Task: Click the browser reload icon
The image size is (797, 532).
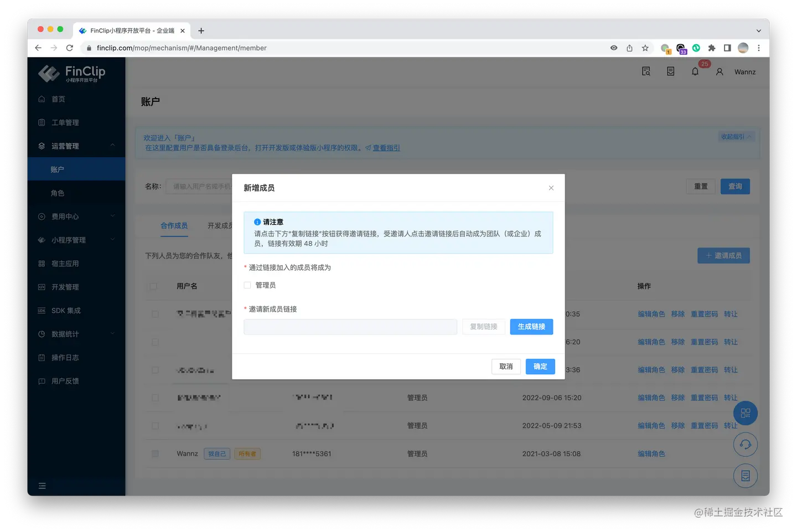Action: [x=70, y=48]
